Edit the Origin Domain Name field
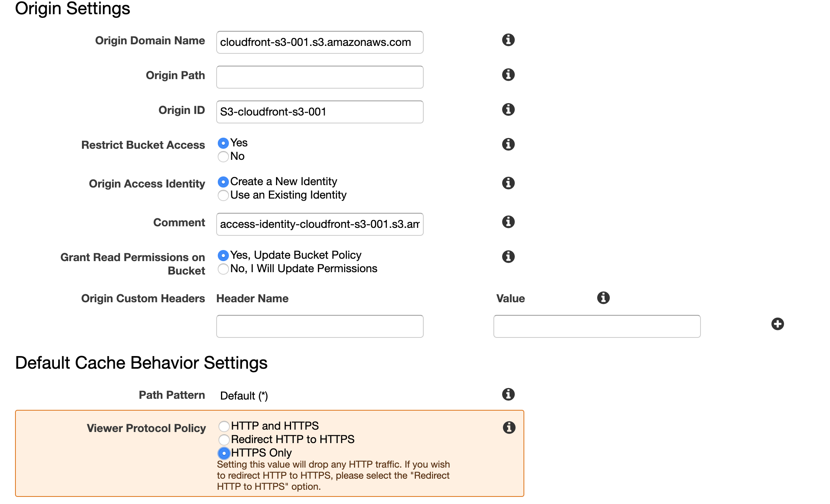 click(x=320, y=42)
